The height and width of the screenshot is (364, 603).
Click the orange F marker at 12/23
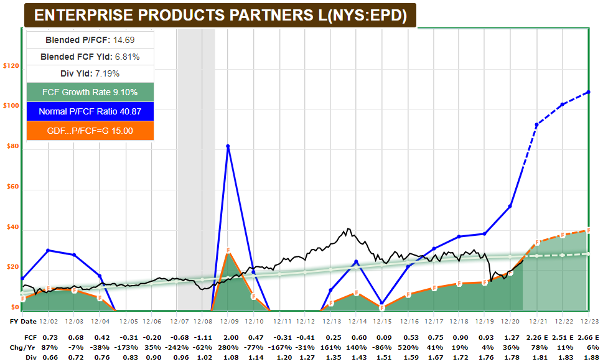coord(589,230)
